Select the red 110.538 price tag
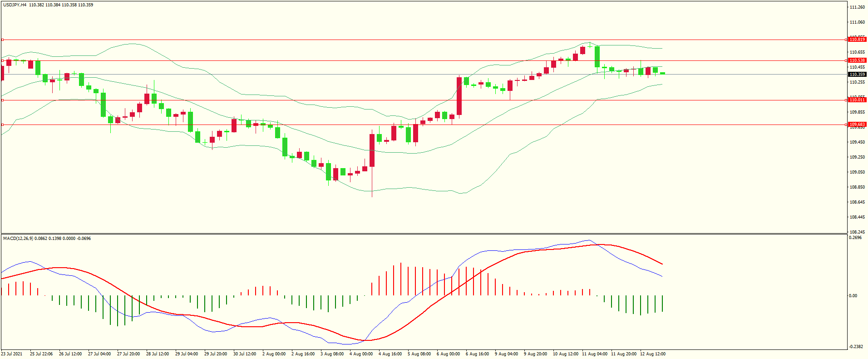Screen dimensions: 868x359 click(x=857, y=60)
